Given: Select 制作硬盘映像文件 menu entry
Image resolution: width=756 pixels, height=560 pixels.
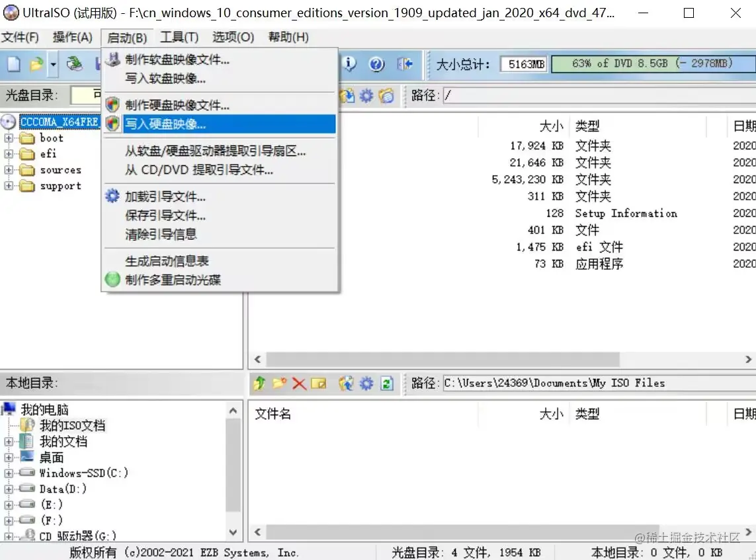Looking at the screenshot, I should 220,105.
